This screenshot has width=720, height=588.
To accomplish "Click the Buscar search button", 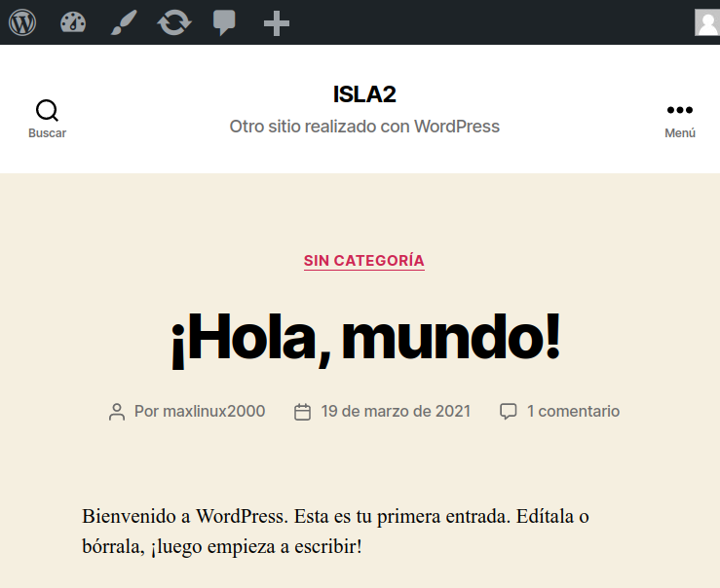I will [x=48, y=119].
